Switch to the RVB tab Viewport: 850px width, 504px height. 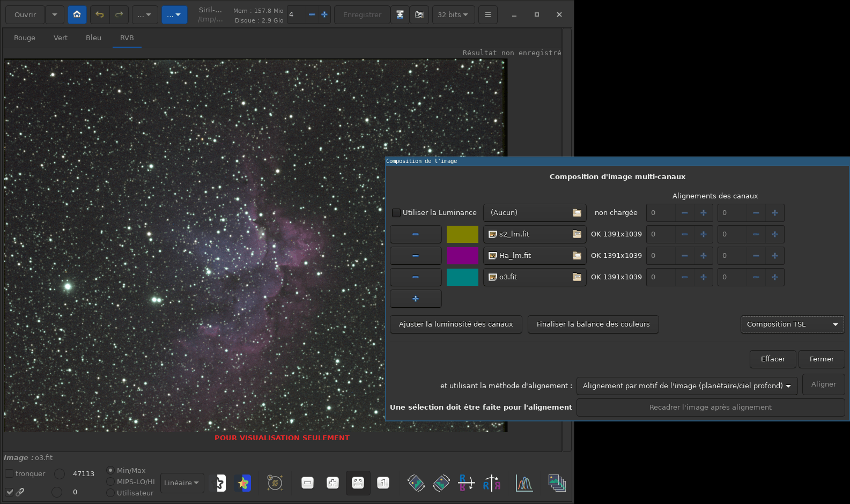[127, 38]
